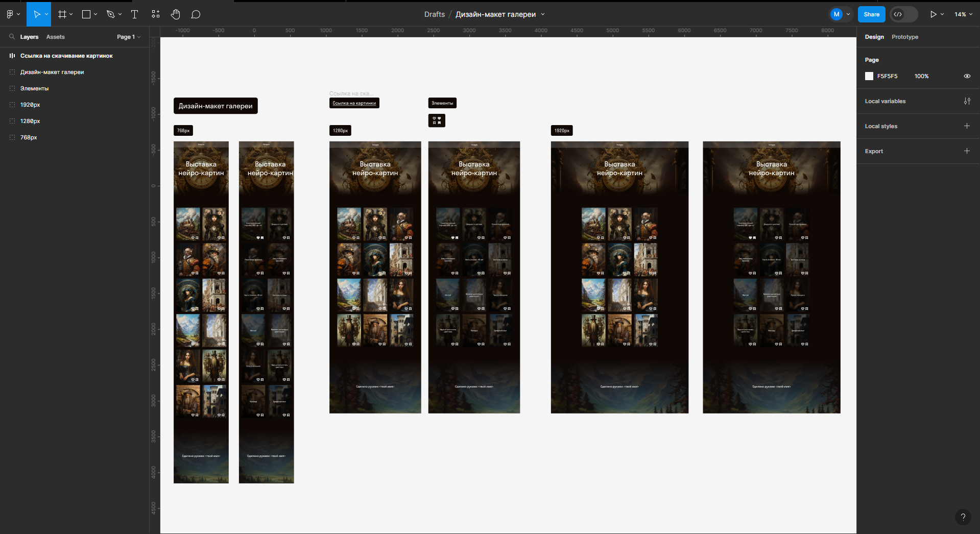Switch to the Layers tab

[x=29, y=37]
